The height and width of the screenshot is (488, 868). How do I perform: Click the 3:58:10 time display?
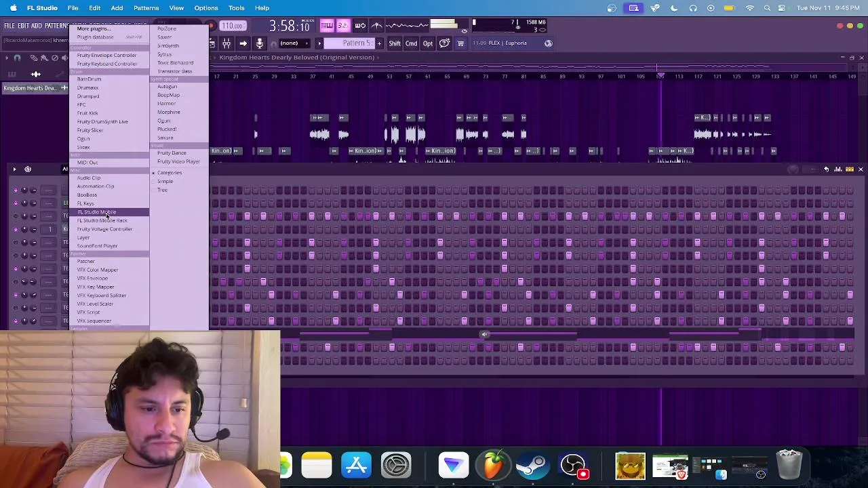290,26
